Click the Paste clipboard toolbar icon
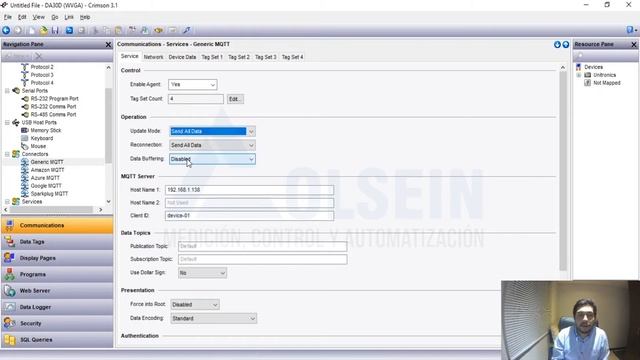 pos(118,30)
